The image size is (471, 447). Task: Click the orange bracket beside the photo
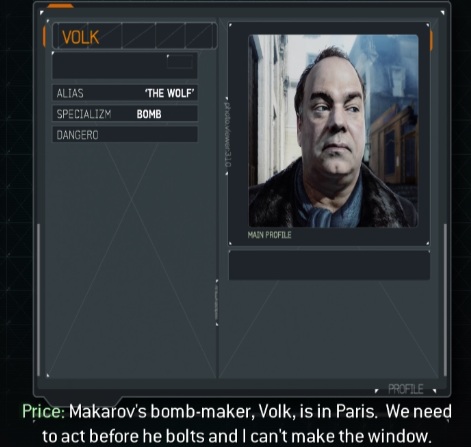point(431,40)
